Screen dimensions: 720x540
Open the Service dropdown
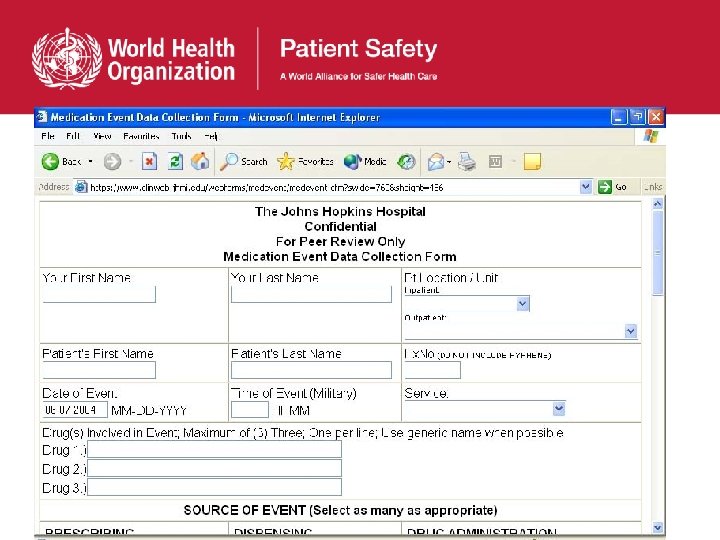(x=485, y=409)
